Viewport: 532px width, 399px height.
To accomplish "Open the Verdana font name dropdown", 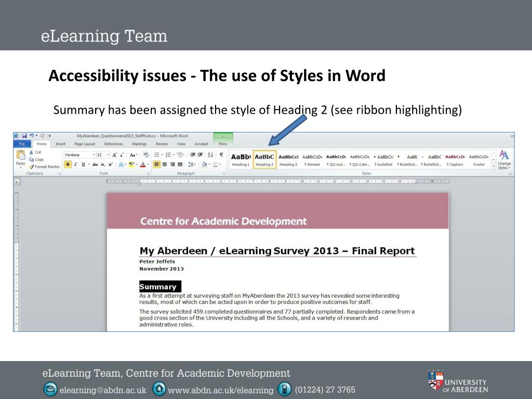I will (94, 155).
